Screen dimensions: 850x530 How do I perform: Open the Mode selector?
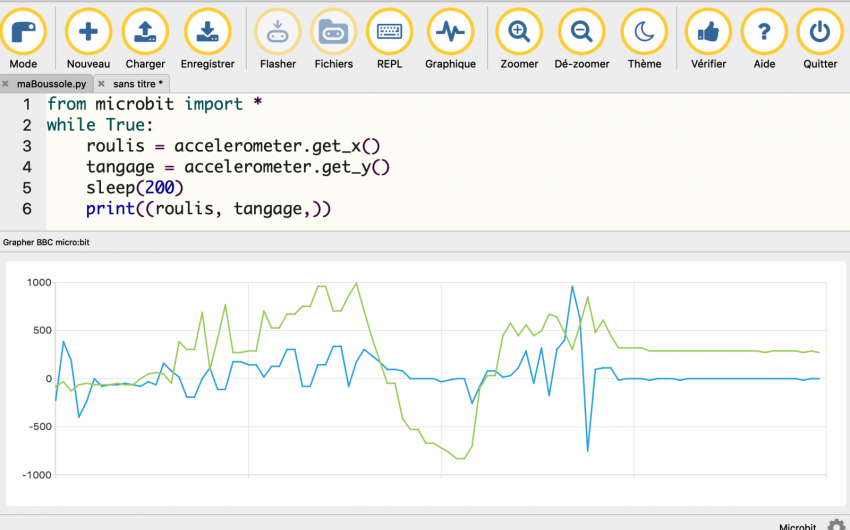(x=23, y=39)
